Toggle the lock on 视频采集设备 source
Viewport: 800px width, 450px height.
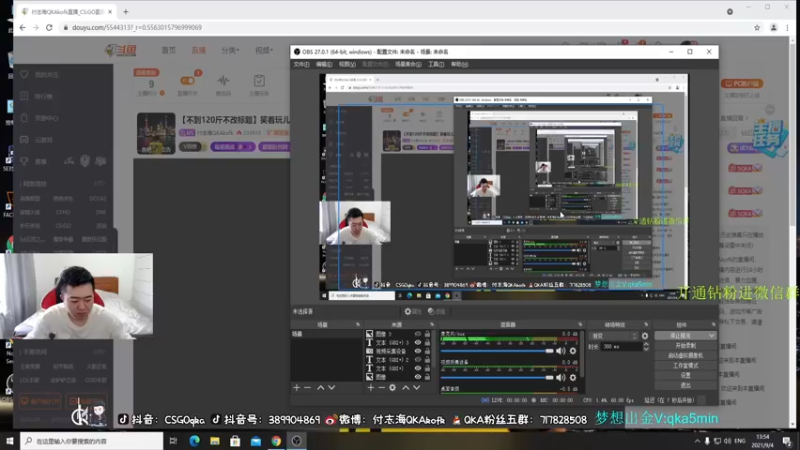(428, 352)
